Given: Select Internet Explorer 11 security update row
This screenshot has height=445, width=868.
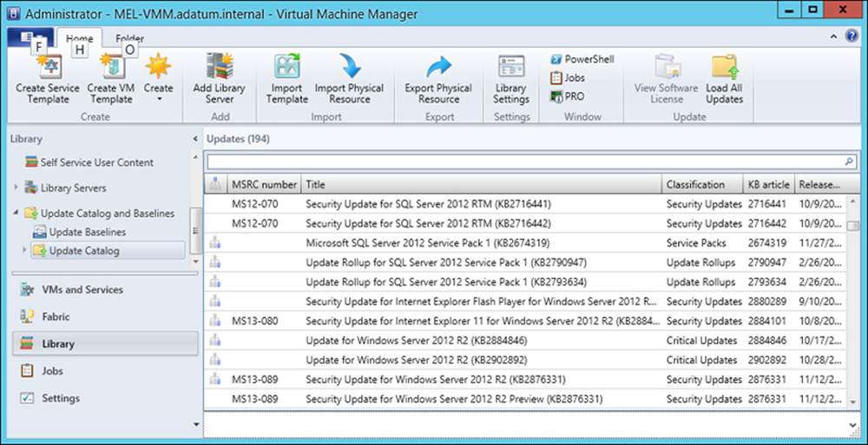Looking at the screenshot, I should coord(525,321).
